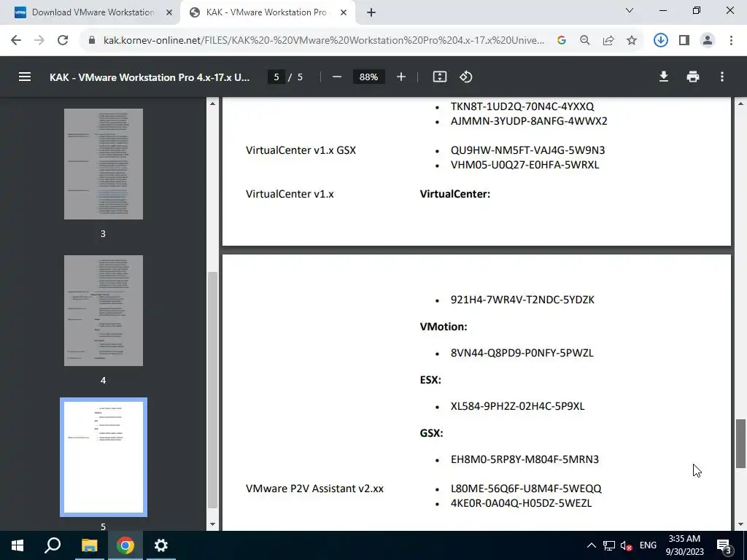Click document scrollbar up arrow
Viewport: 747px width, 560px height.
(740, 104)
